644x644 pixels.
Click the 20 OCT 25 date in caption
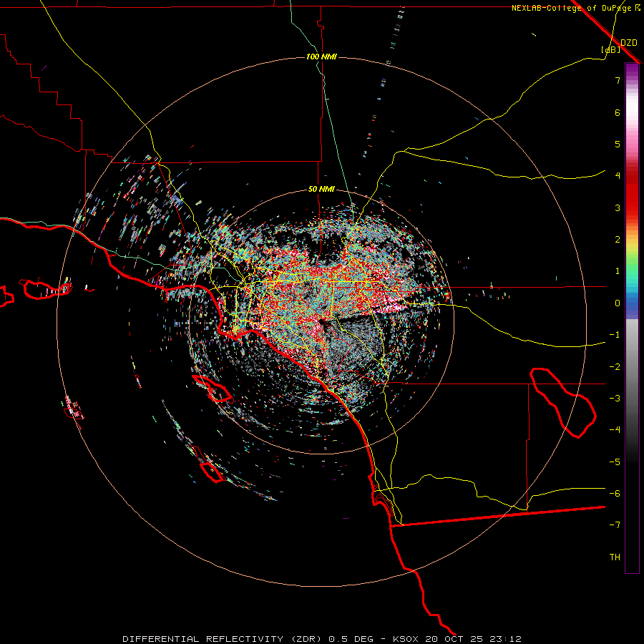tap(457, 639)
